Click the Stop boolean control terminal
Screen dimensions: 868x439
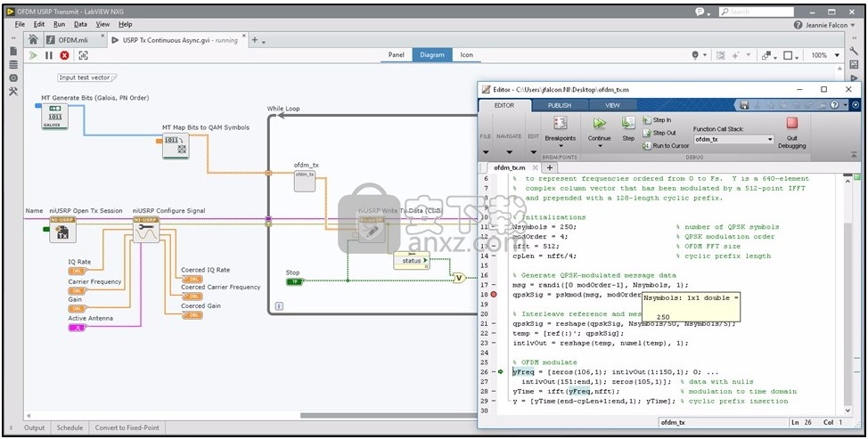pyautogui.click(x=294, y=281)
